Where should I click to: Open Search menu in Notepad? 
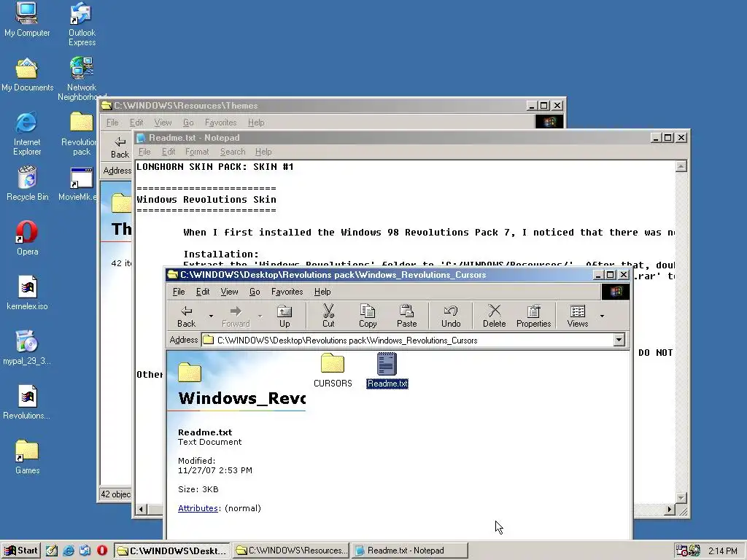coord(233,152)
